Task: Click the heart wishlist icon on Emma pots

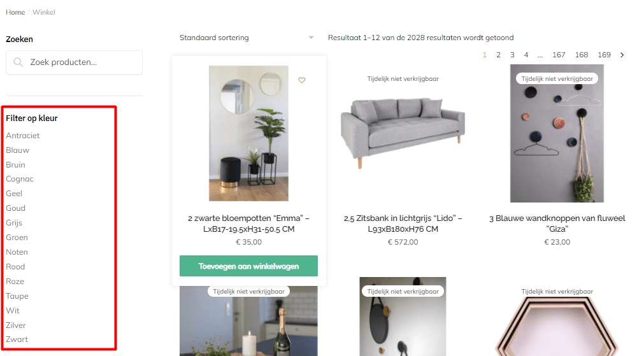Action: click(301, 80)
